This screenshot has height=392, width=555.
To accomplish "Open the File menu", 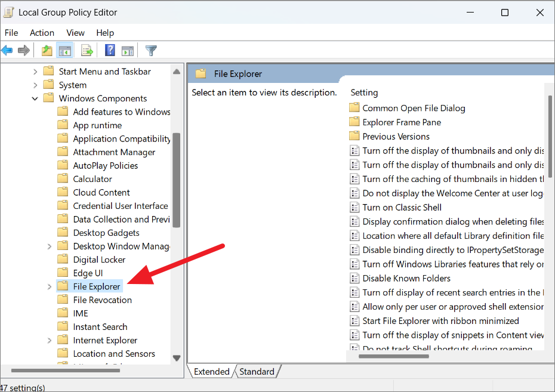I will tap(11, 33).
